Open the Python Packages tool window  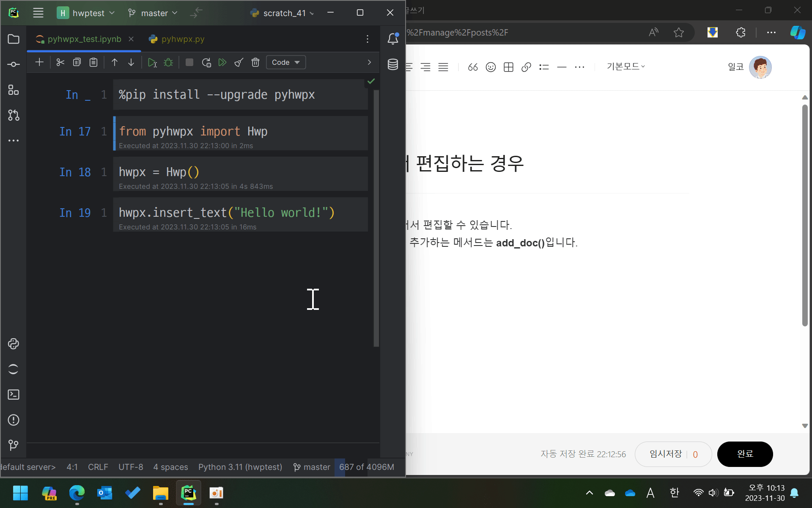click(14, 344)
